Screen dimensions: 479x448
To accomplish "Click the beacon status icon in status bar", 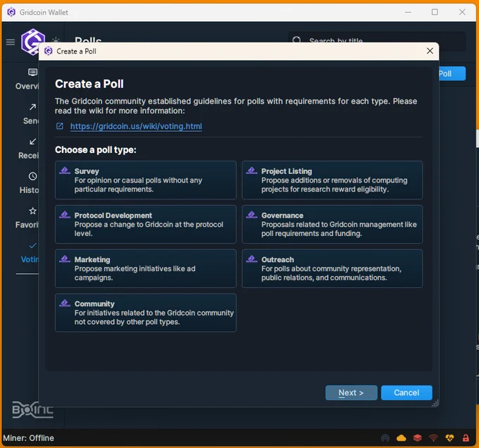I will [385, 438].
